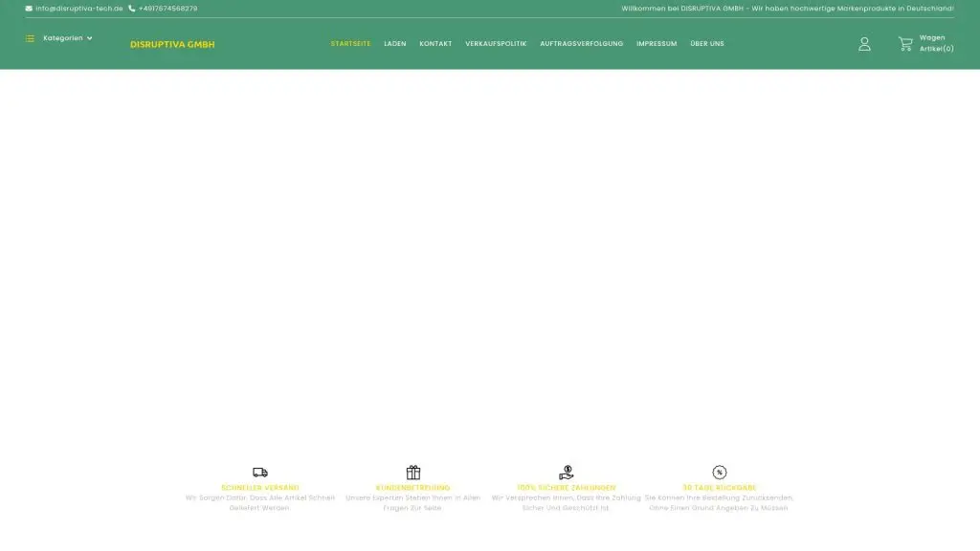
Task: Open the user account icon
Action: 864,44
